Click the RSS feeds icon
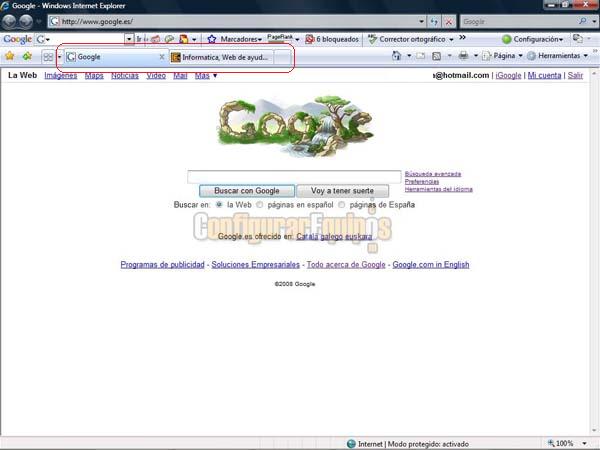 (436, 56)
